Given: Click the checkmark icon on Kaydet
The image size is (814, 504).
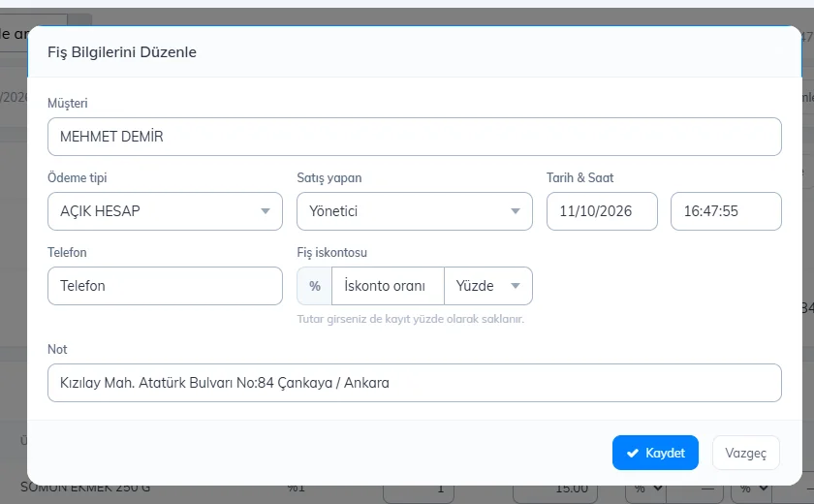Looking at the screenshot, I should coord(632,454).
